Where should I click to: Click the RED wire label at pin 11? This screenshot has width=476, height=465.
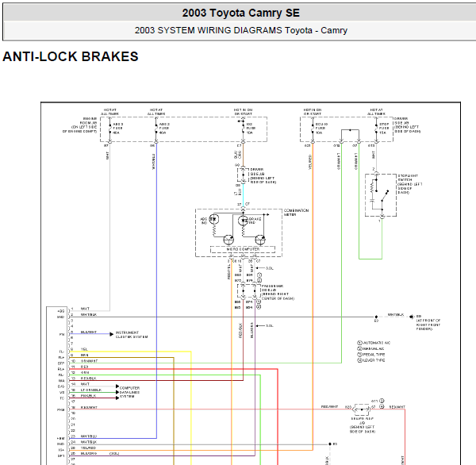pyautogui.click(x=84, y=367)
